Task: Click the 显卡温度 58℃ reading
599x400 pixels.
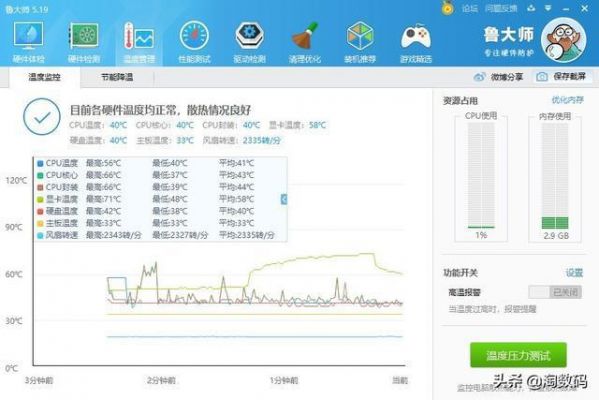Action: pyautogui.click(x=297, y=125)
